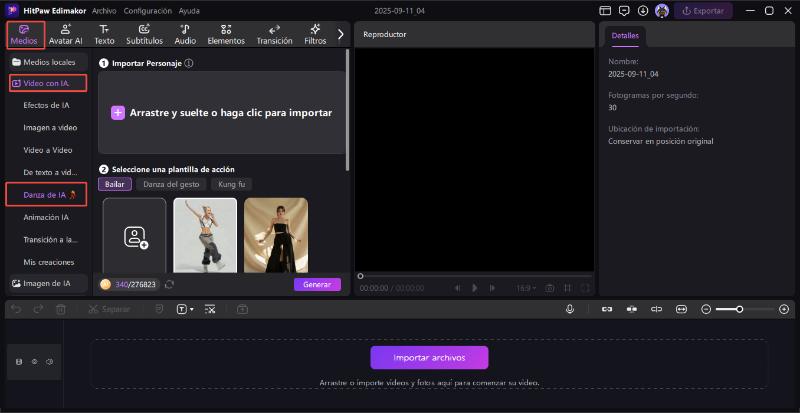Click the layout switcher icon in title bar
Image resolution: width=800 pixels, height=413 pixels.
click(605, 11)
